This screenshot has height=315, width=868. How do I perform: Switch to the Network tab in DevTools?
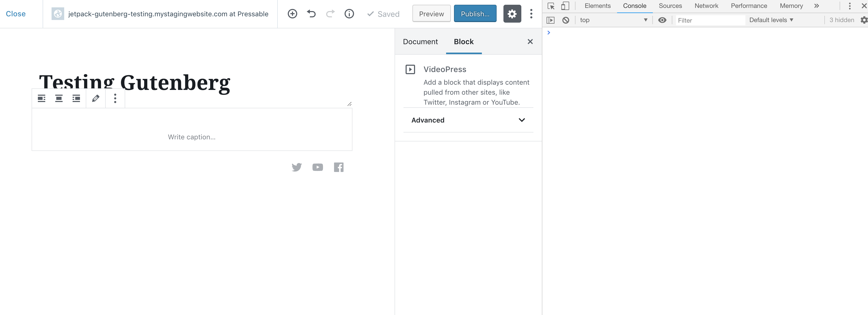(706, 6)
